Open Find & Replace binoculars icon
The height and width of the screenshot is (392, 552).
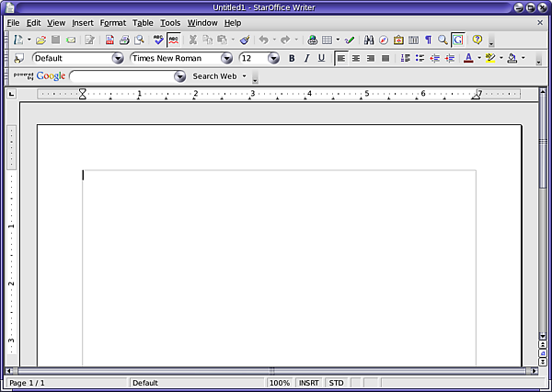coord(369,40)
